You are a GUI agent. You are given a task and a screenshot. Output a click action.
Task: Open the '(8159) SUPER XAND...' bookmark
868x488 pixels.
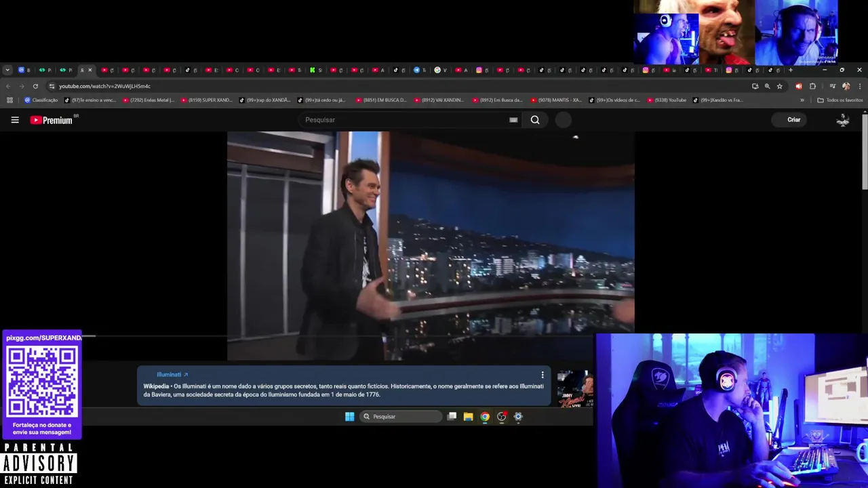207,100
